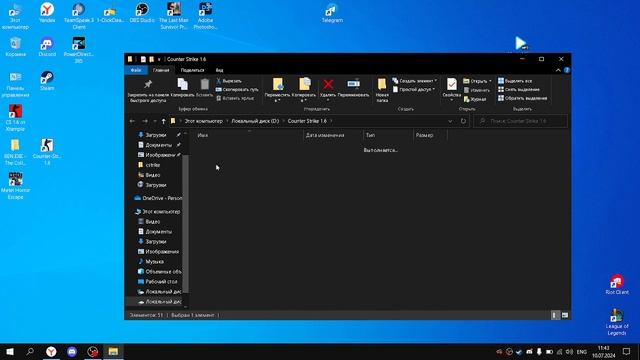Open the Easy access (Простой доступ) dropdown
Viewport: 640px width, 360px height.
coord(414,89)
